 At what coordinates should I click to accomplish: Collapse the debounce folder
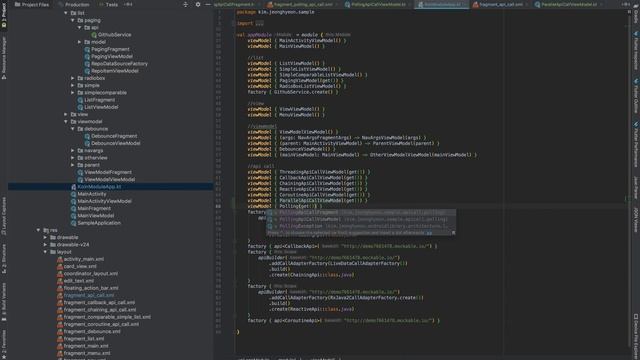73,129
